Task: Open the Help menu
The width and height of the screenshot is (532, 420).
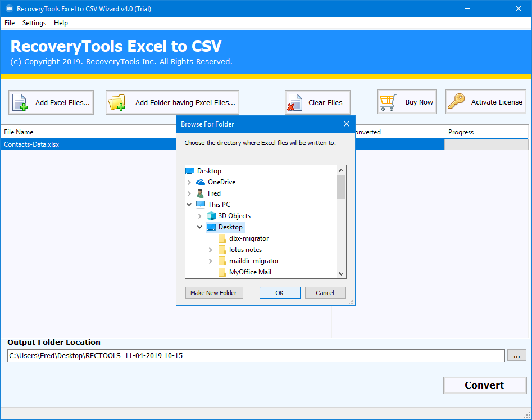Action: tap(61, 23)
